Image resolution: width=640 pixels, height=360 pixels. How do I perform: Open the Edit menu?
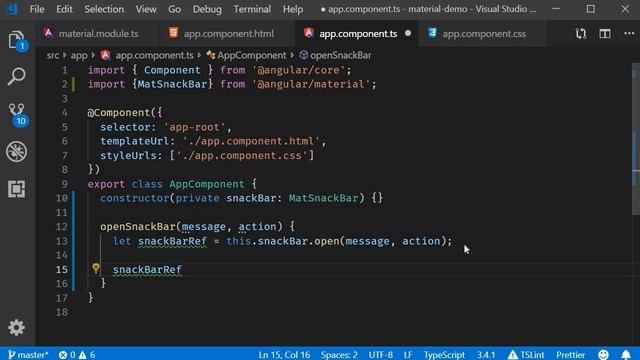click(x=64, y=9)
